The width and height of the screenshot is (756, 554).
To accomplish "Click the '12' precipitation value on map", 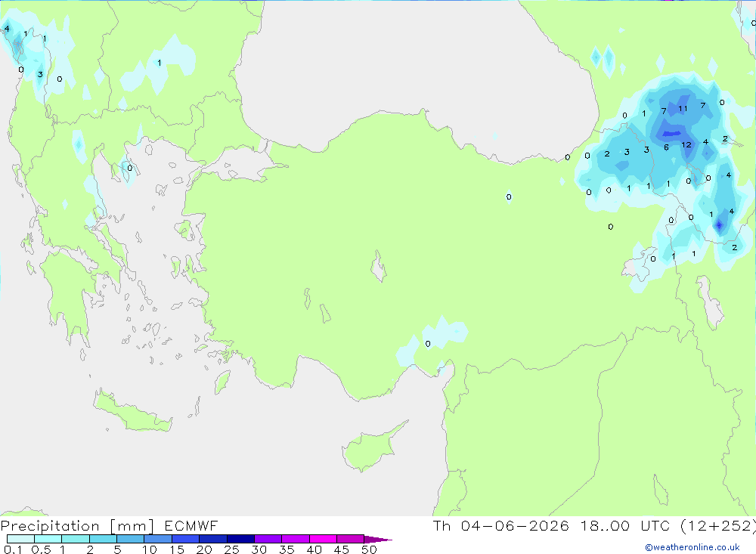I will 686,144.
